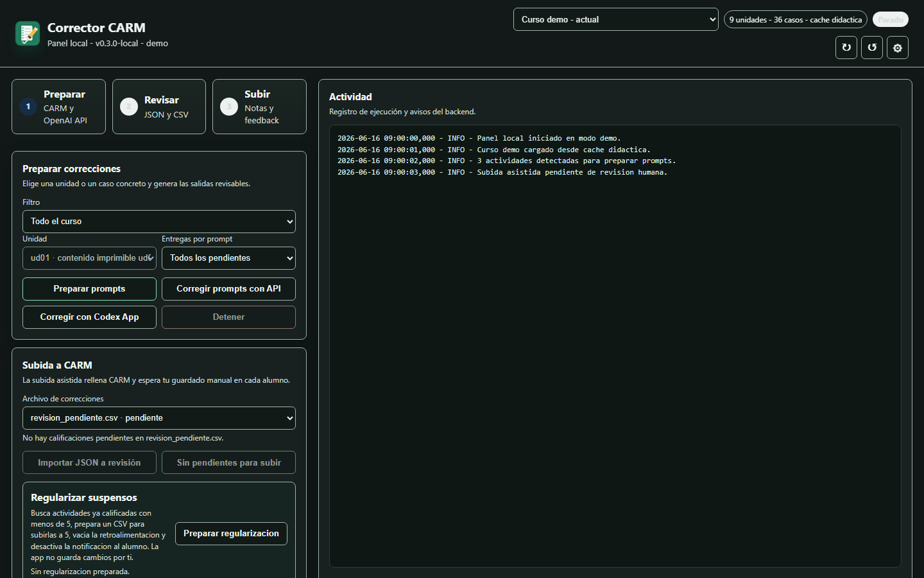
Task: Click Corregir con Codex App button
Action: pos(89,317)
